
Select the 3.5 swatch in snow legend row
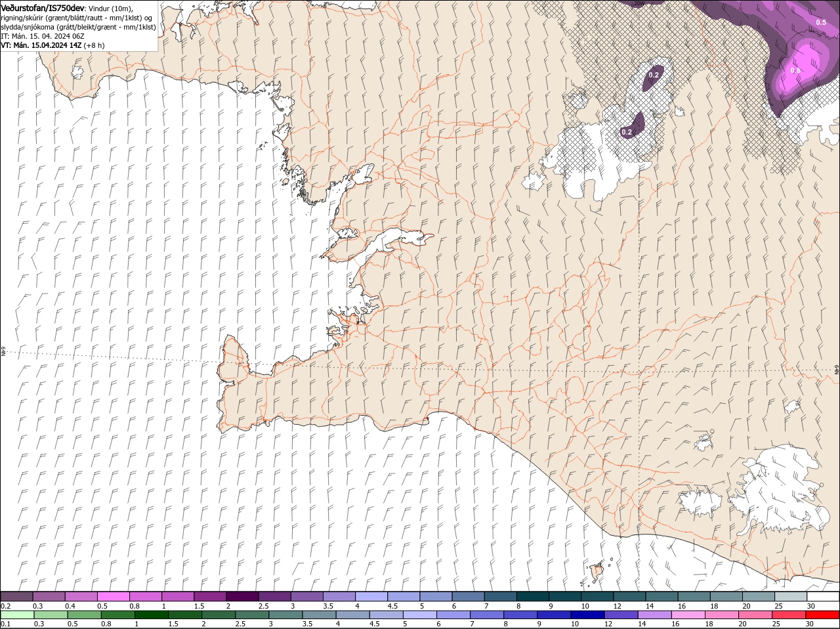click(339, 596)
